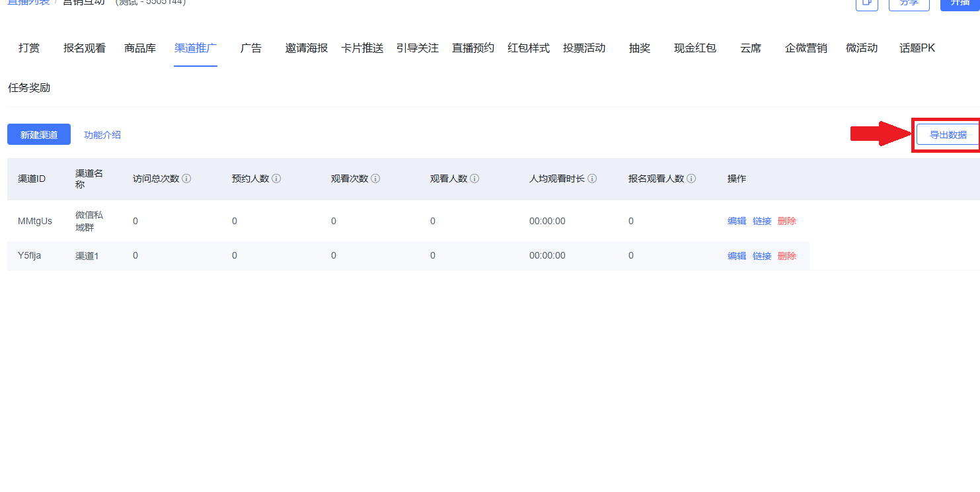Open the help icon next to 观看次数

[x=375, y=179]
